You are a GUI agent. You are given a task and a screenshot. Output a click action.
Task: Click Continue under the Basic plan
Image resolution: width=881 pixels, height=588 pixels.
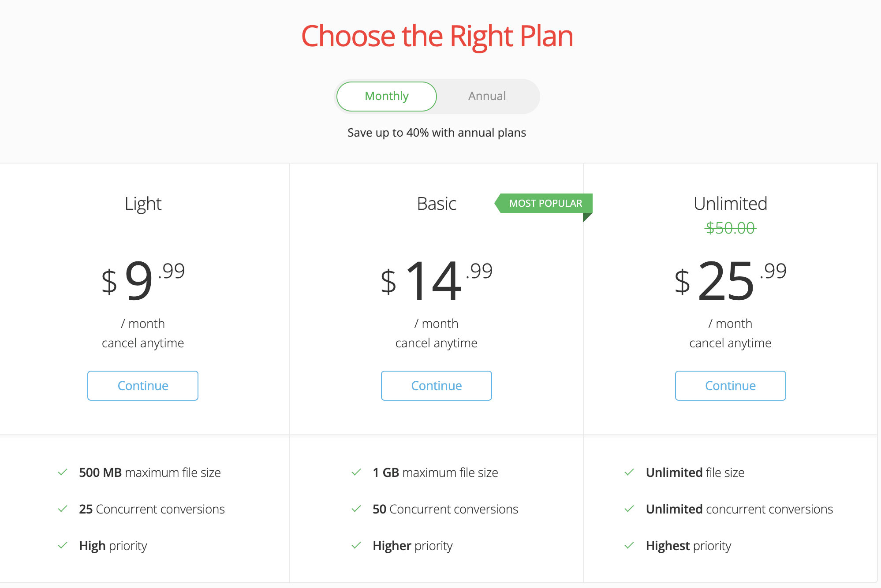point(437,386)
